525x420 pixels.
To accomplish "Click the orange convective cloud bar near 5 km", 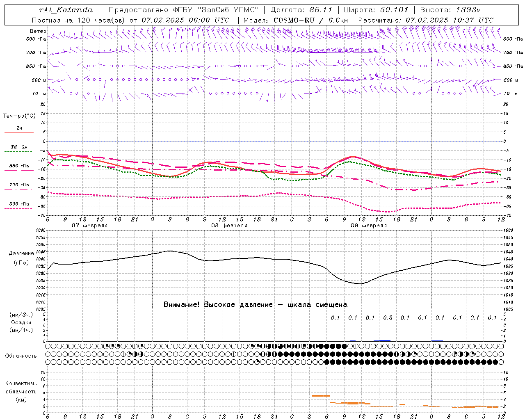I will pos(321,396).
